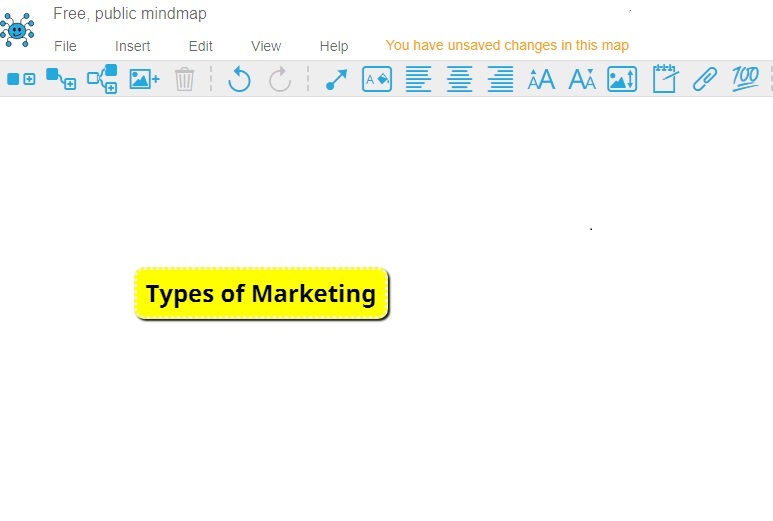Open the note editor icon
Viewport: 773px width, 521px height.
pos(664,79)
